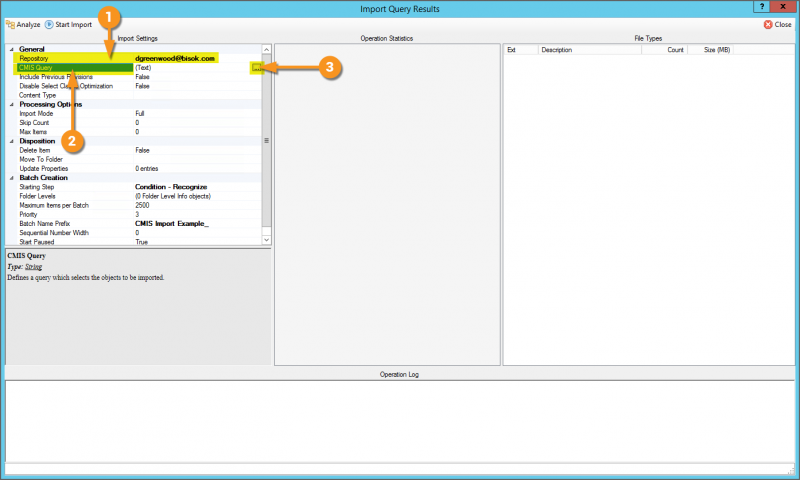Select the Disable Select Clause Optimization row
This screenshot has width=800, height=480.
tap(138, 86)
